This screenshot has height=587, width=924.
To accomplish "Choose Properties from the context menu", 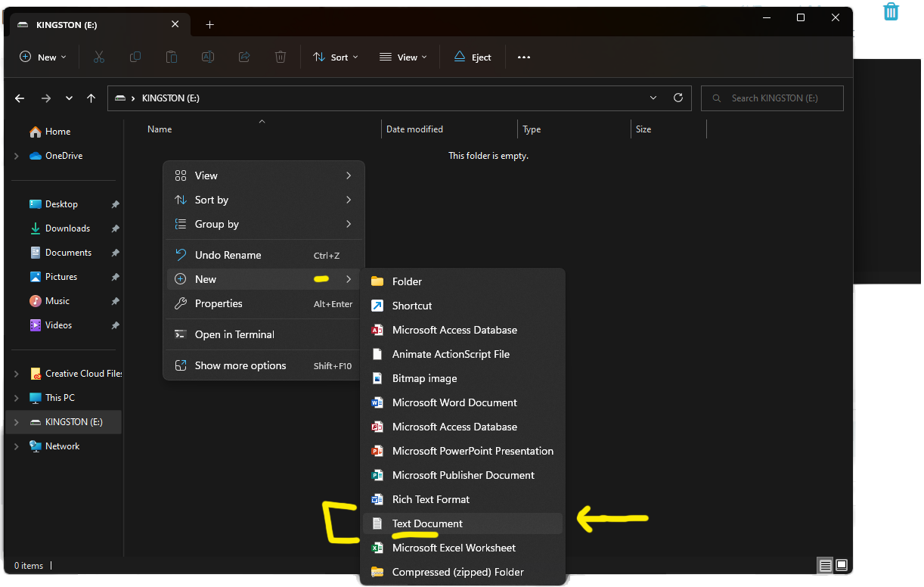I will (264, 303).
